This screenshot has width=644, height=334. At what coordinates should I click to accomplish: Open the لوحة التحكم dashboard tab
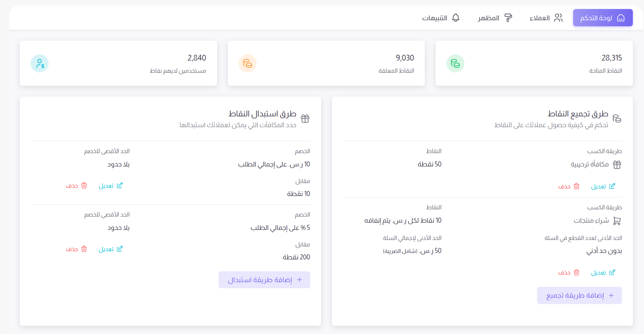click(603, 18)
